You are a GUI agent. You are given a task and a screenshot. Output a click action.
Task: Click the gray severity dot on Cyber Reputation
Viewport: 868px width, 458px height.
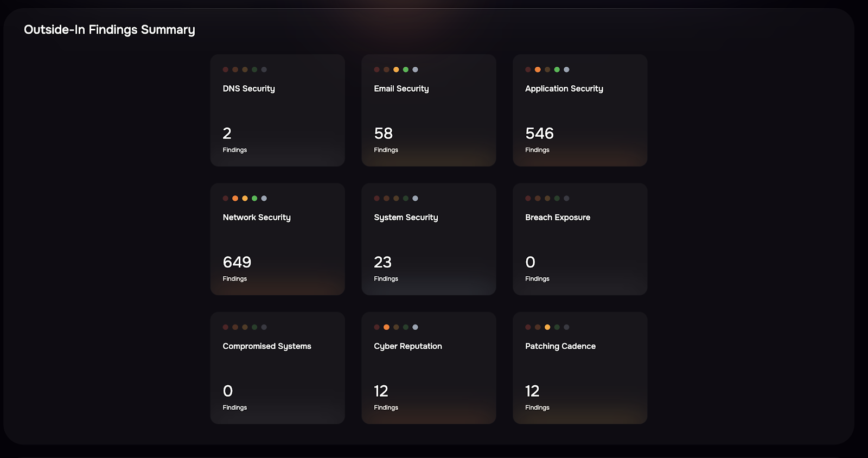(416, 327)
